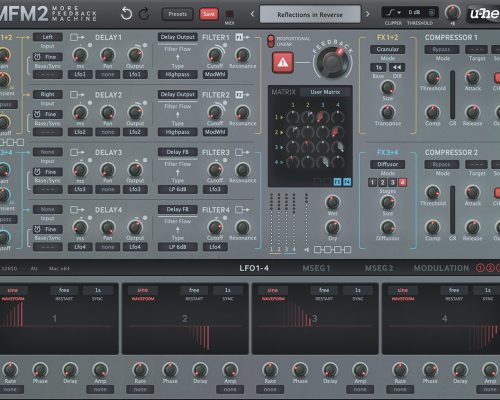Image resolution: width=500 pixels, height=400 pixels.
Task: Click Delay4 clock sync icon
Action: pyautogui.click(x=37, y=229)
